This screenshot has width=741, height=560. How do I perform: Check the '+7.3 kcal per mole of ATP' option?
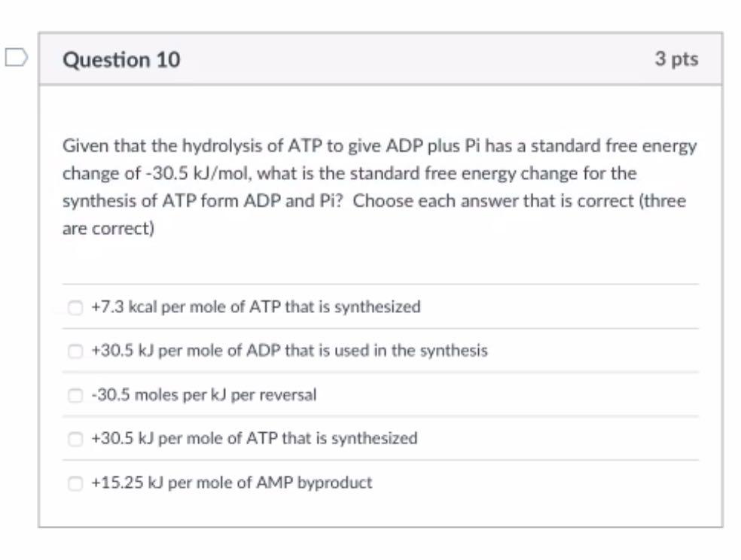pos(75,306)
